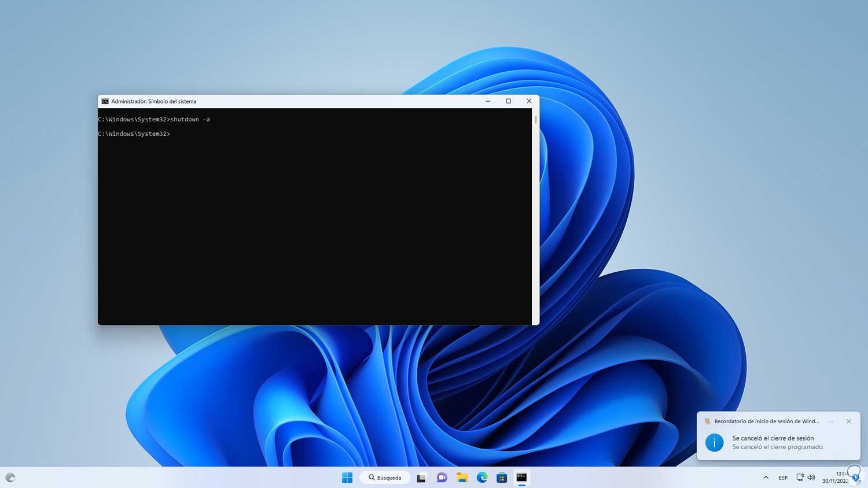
Task: Open network settings from the tray icon
Action: pos(800,478)
